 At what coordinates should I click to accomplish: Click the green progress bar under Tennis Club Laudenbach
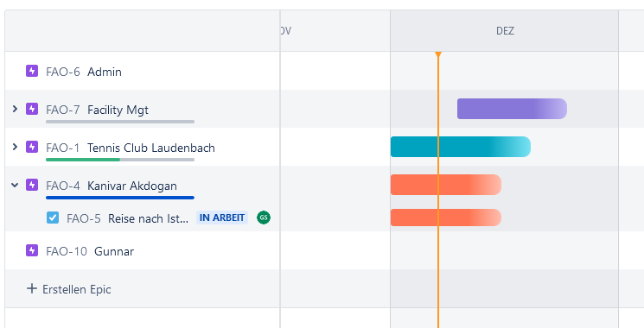click(x=83, y=160)
